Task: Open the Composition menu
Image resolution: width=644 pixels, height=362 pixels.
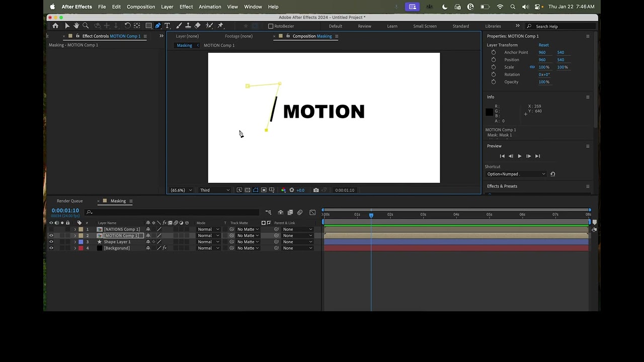Action: [x=141, y=7]
